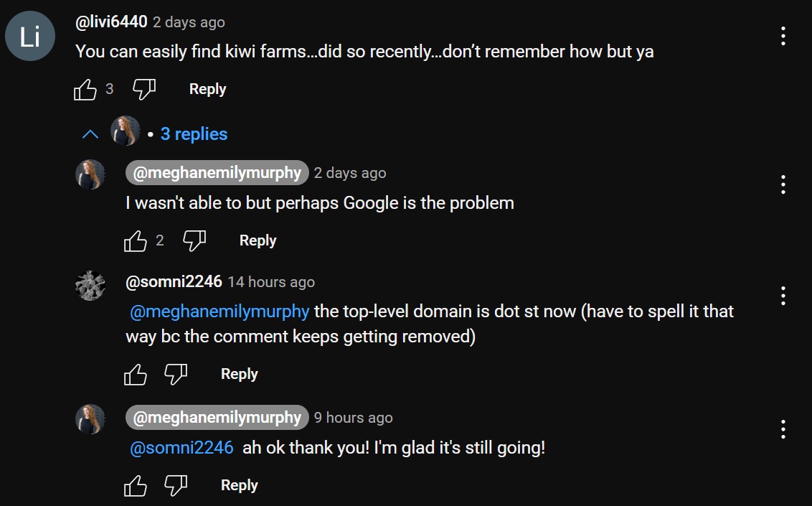Screen dimensions: 812x506
Task: Reply to the @livi6440 comment
Action: (207, 89)
